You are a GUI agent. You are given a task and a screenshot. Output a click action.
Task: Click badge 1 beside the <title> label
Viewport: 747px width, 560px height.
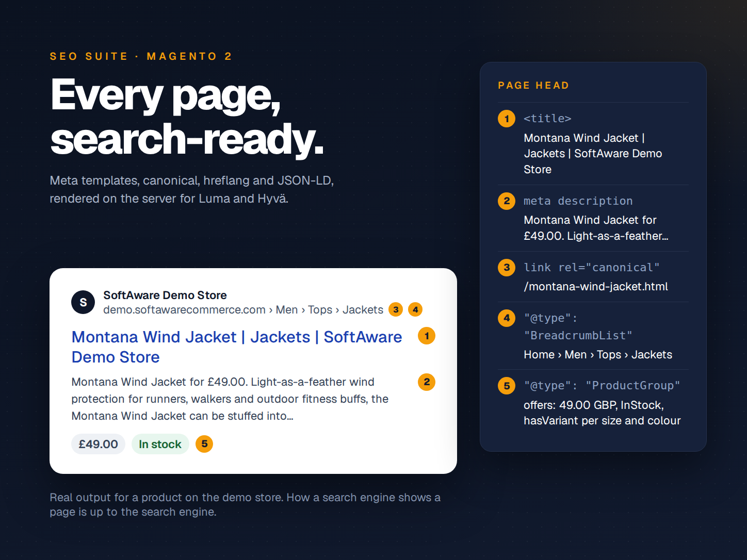(x=507, y=119)
